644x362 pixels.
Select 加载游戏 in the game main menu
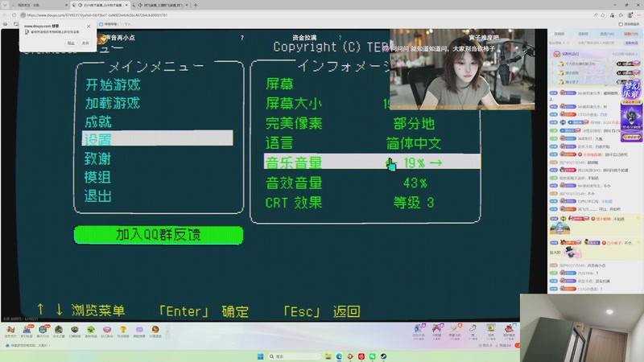click(x=113, y=103)
